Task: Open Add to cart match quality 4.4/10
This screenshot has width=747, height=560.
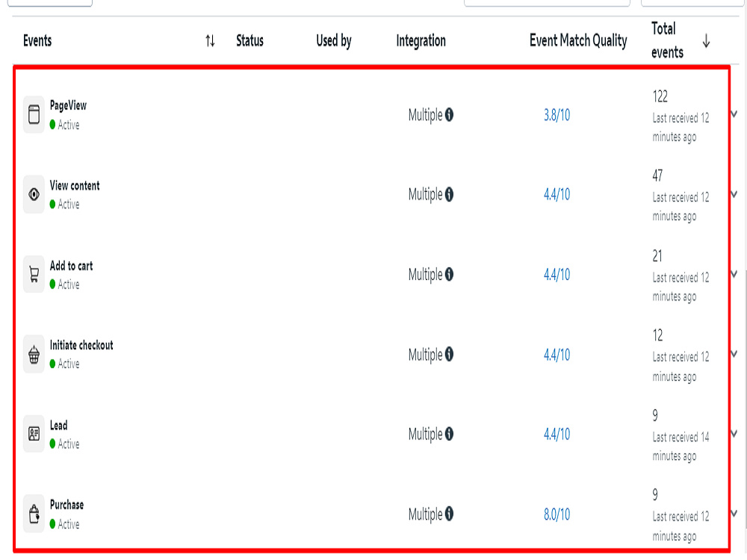Action: pos(557,274)
